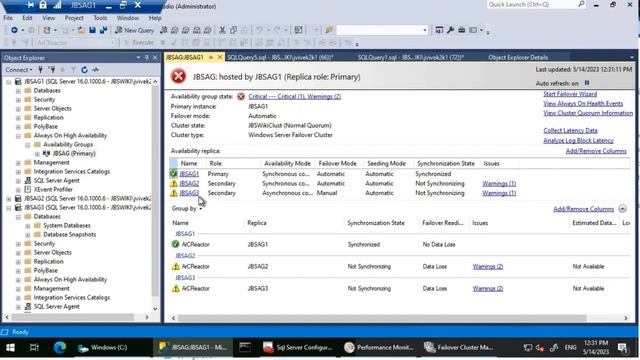
Task: Expand the JBSAG2 server node
Action: pos(9,199)
